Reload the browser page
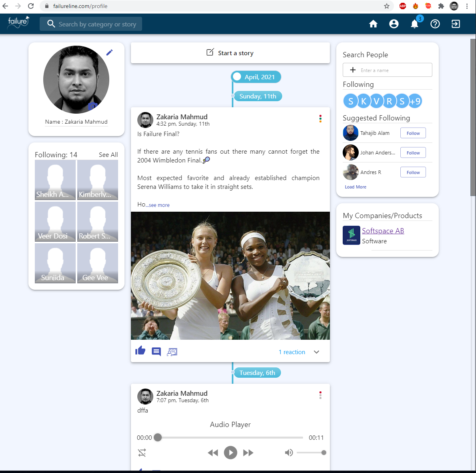The image size is (476, 473). (31, 6)
